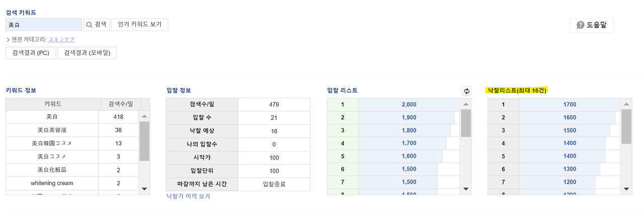Image resolution: width=644 pixels, height=213 pixels.
Task: Select the 美白コスメ keyword row
Action: click(x=72, y=157)
